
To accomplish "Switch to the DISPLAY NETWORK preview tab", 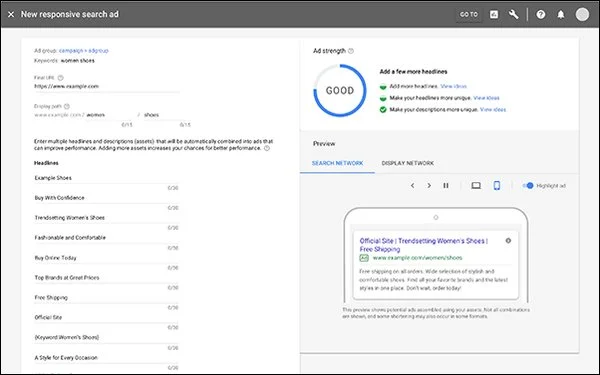I will coord(408,163).
